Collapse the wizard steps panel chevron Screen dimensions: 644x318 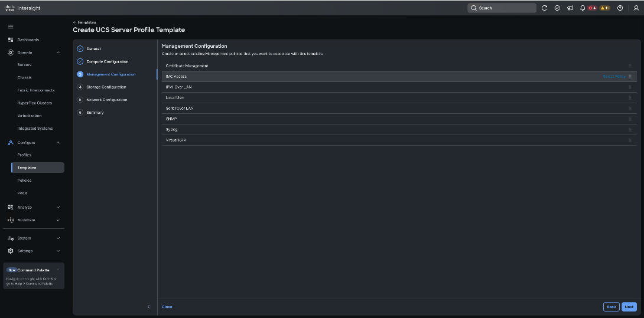(149, 307)
